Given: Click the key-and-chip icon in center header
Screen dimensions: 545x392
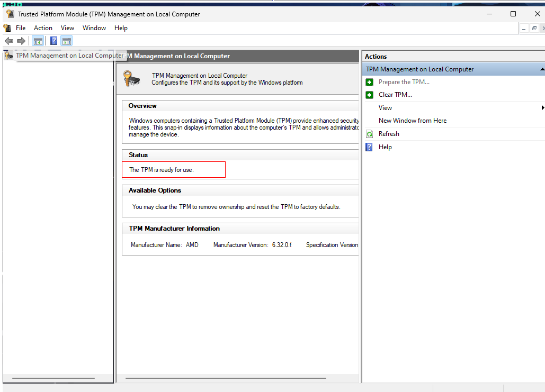Looking at the screenshot, I should point(131,78).
